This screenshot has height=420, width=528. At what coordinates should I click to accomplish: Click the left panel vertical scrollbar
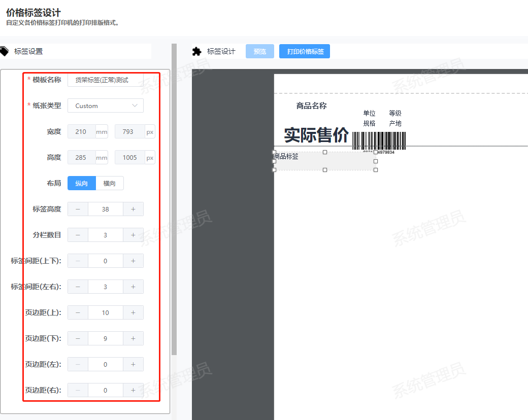(x=174, y=203)
